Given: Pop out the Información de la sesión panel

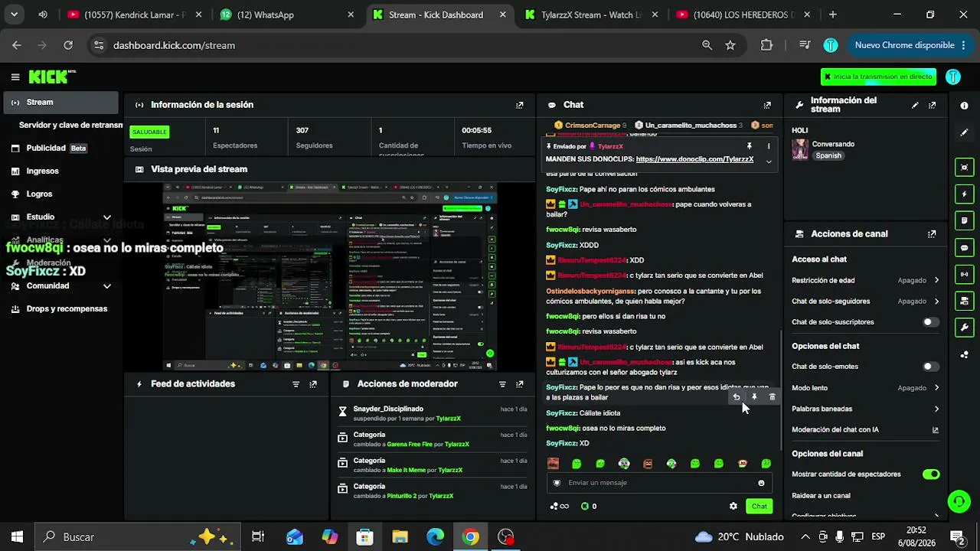Looking at the screenshot, I should [x=520, y=105].
